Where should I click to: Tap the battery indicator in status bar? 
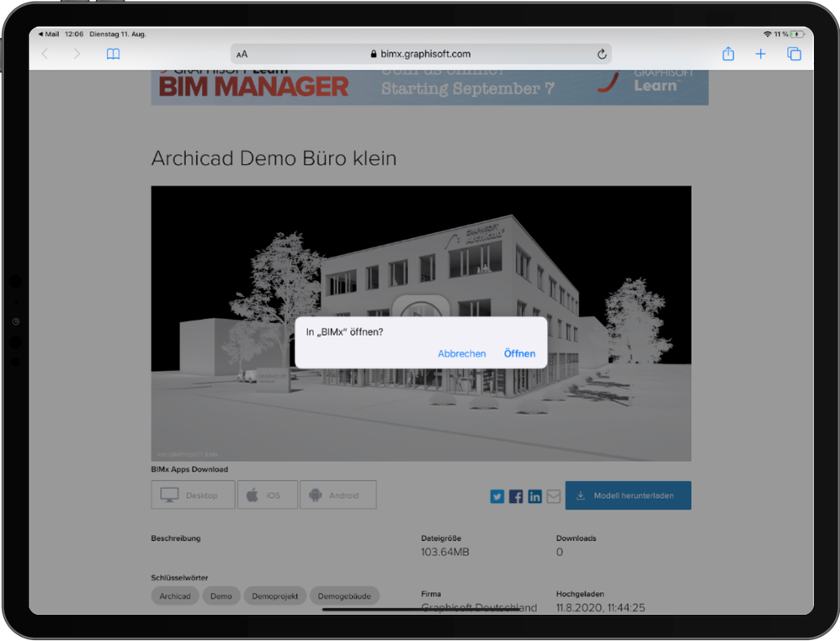pyautogui.click(x=796, y=34)
